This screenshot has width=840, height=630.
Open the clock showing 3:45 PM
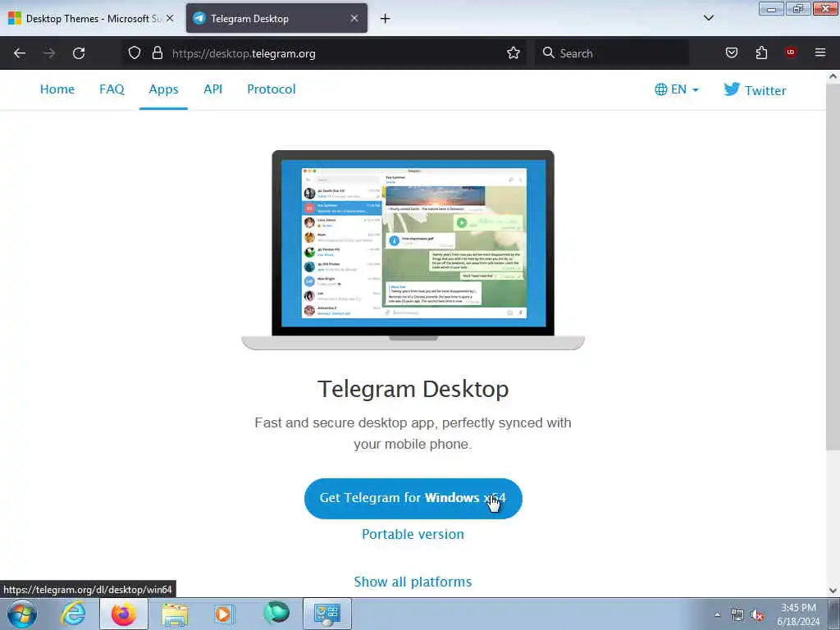tap(798, 614)
